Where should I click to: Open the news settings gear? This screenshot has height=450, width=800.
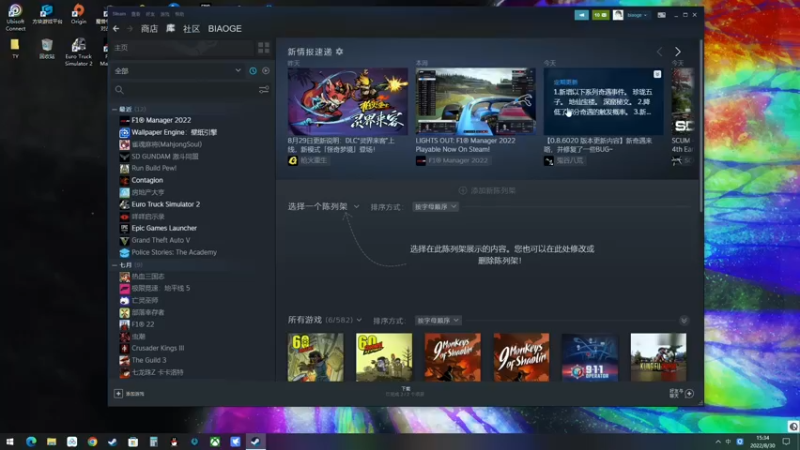click(339, 52)
